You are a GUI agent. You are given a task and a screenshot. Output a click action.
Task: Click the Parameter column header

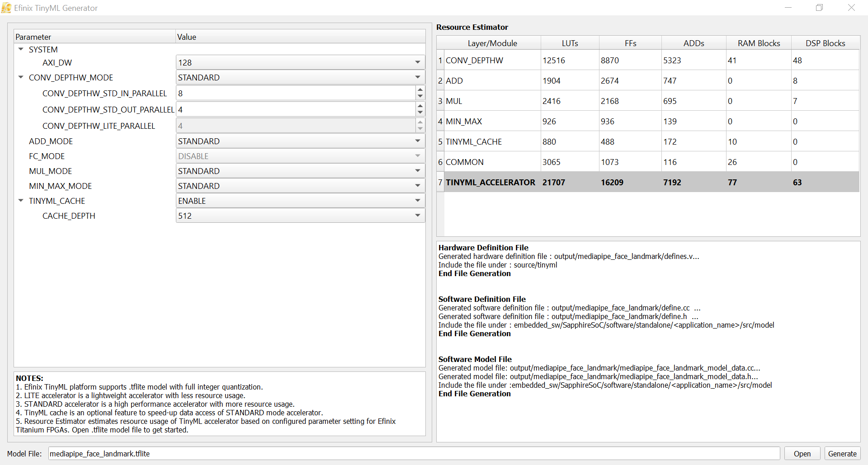pos(94,37)
